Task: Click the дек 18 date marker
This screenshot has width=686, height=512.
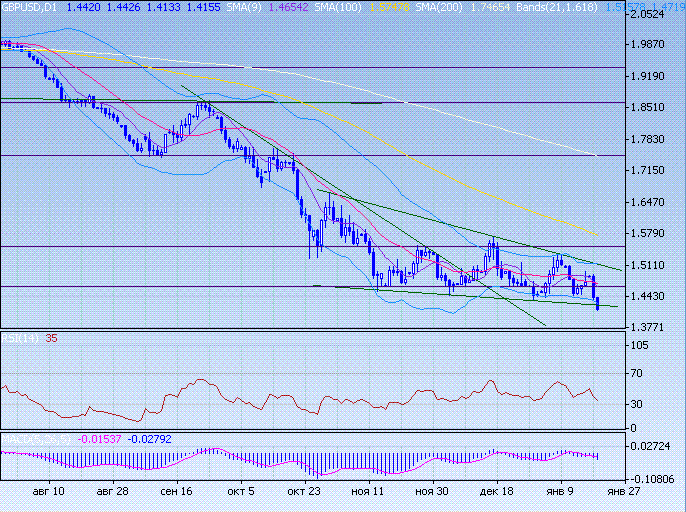Action: pyautogui.click(x=496, y=492)
